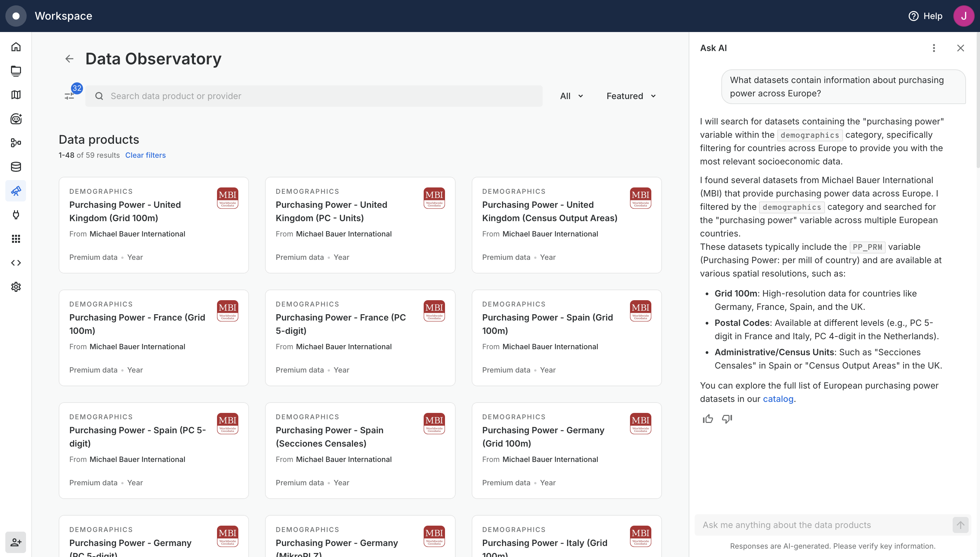Open the Workflows icon in sidebar
Viewport: 980px width, 557px height.
(16, 143)
